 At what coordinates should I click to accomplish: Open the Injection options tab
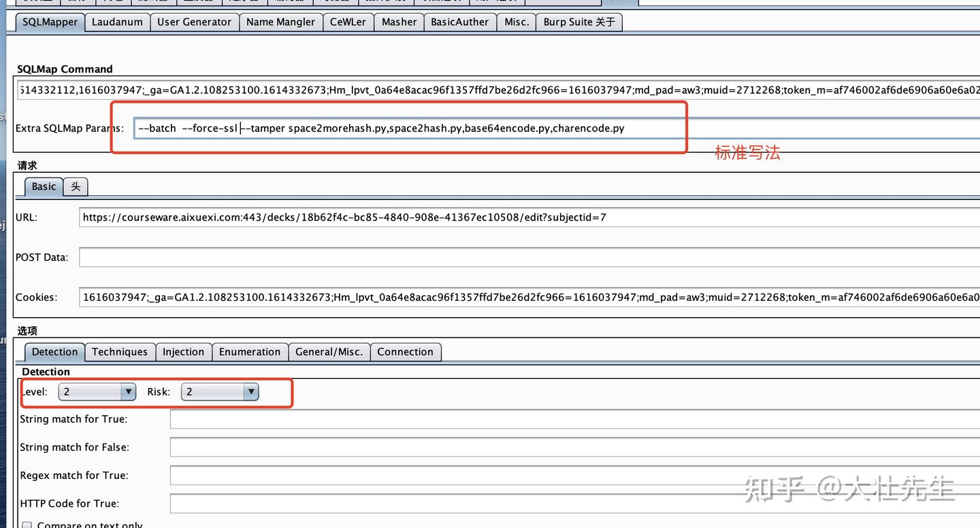183,352
